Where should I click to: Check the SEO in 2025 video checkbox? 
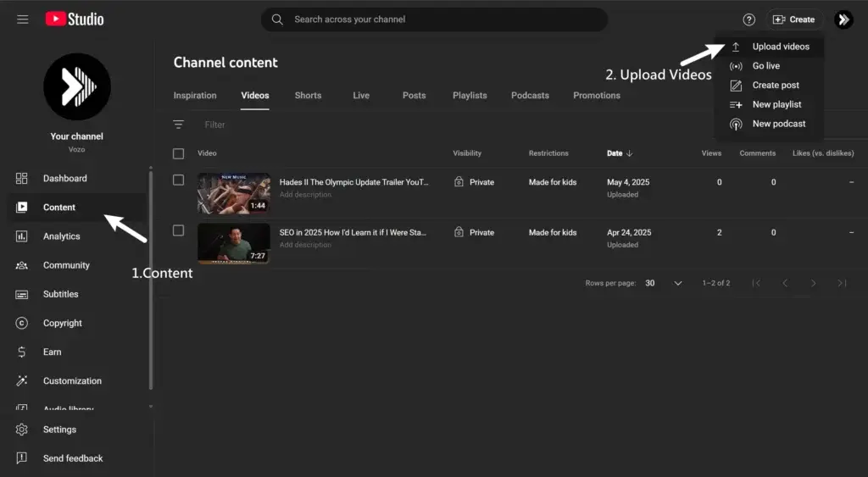178,230
